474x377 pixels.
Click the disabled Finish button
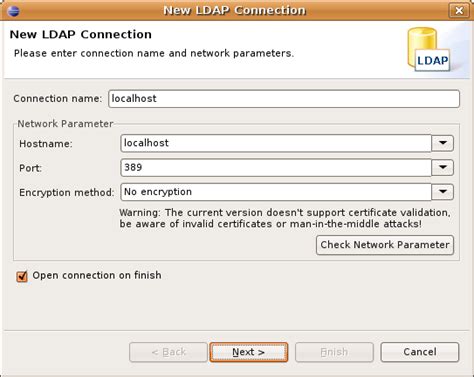click(334, 352)
